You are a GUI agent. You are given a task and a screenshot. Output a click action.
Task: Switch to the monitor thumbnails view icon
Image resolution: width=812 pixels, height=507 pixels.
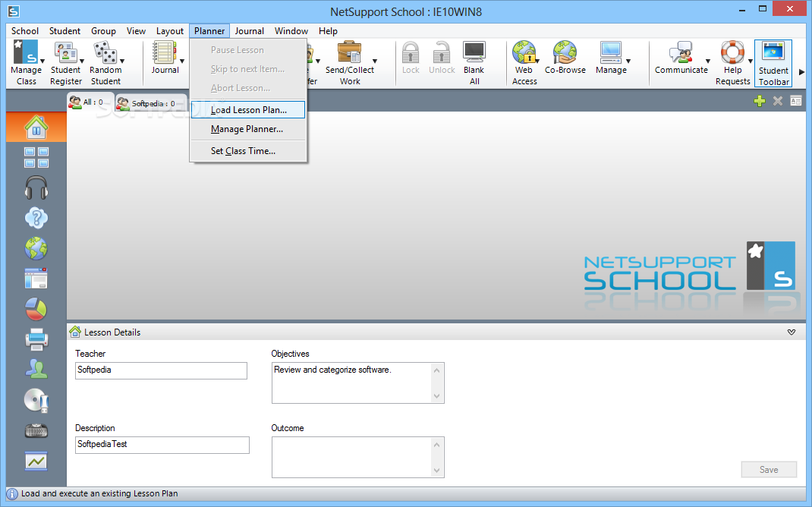click(x=36, y=157)
